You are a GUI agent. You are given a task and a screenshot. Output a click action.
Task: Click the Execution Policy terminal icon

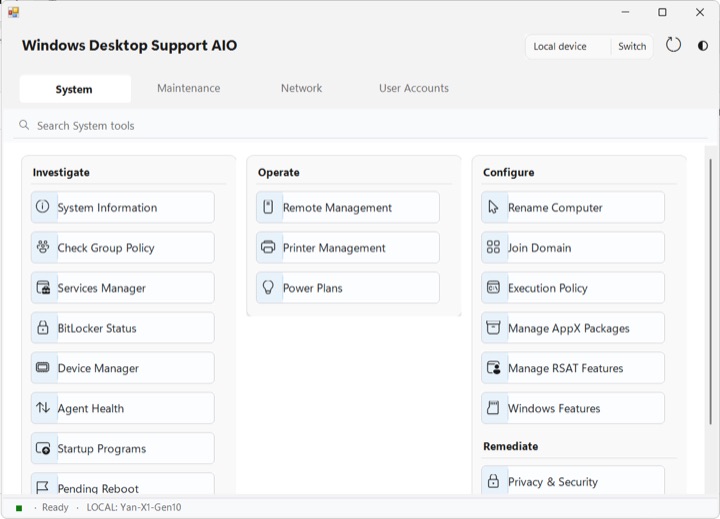click(x=493, y=288)
